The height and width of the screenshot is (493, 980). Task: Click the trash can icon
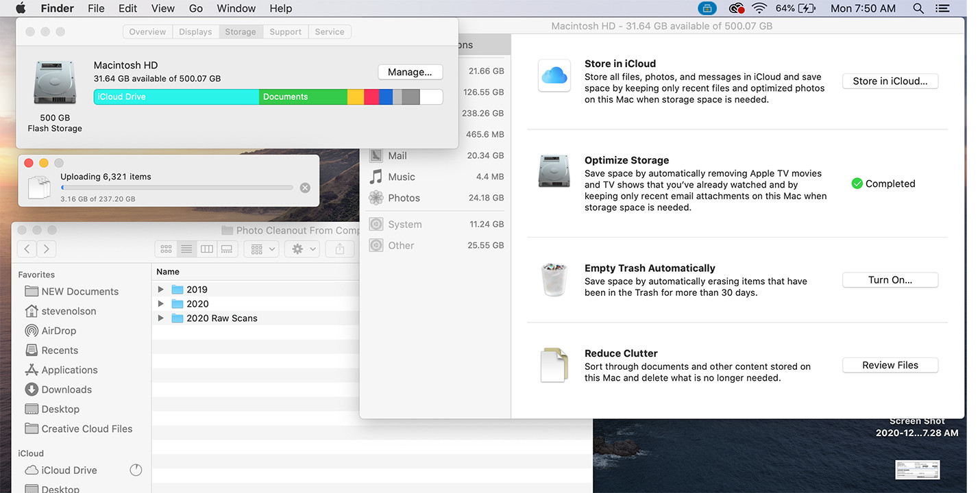coord(554,279)
